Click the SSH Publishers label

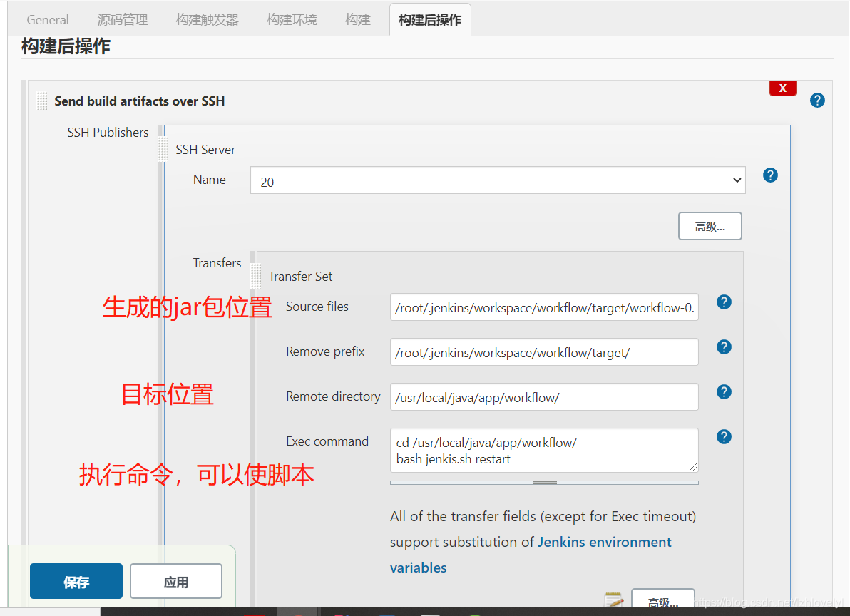tap(108, 133)
